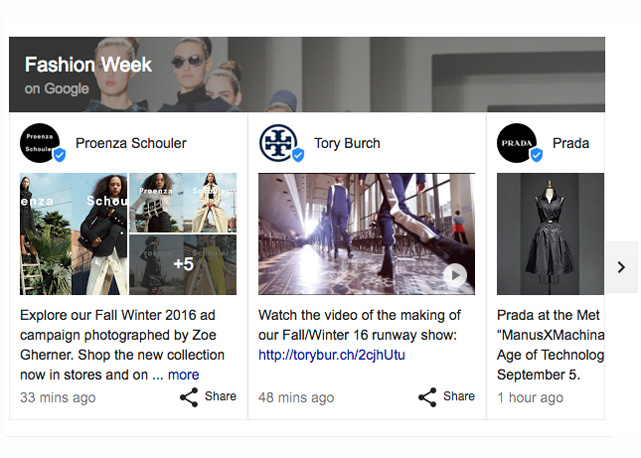Expand Proenza Schouler post with 'more'
This screenshot has width=641, height=458.
[x=183, y=375]
